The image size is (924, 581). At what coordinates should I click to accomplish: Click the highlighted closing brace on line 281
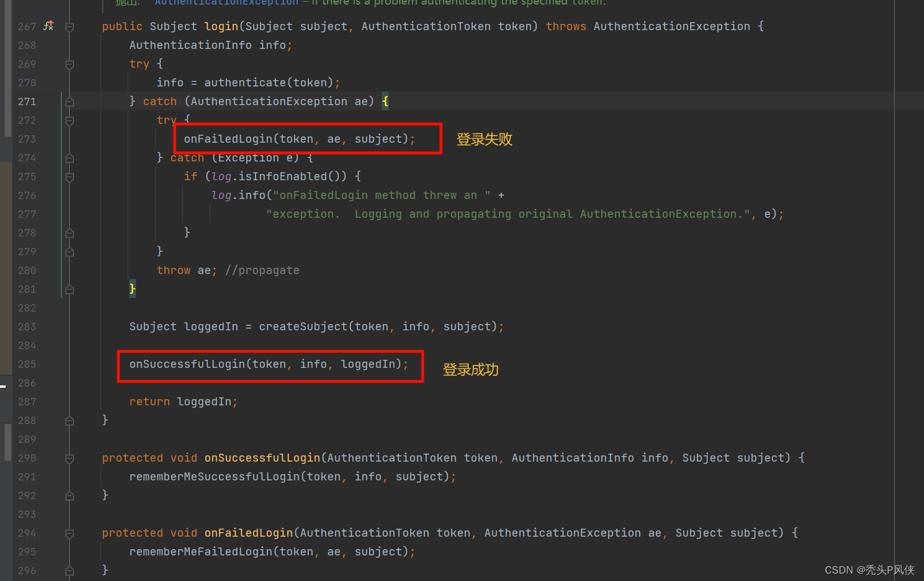point(133,289)
